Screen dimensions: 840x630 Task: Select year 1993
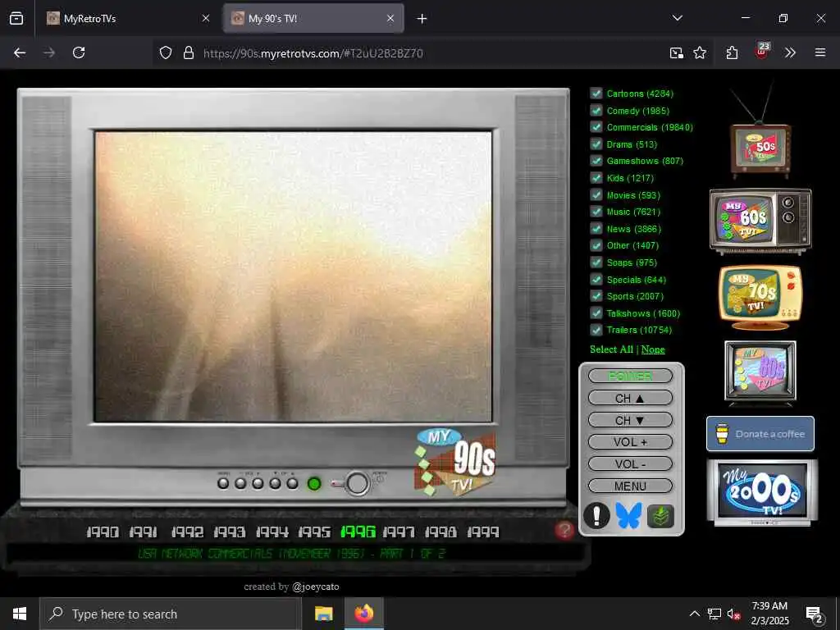(230, 532)
